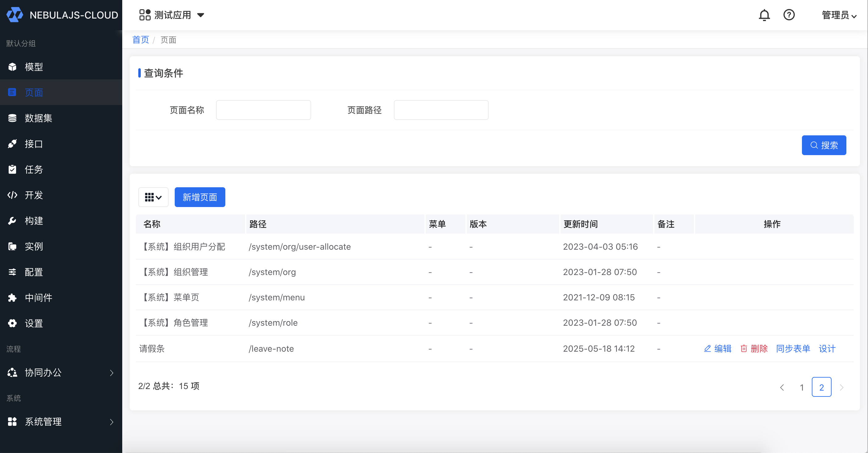Image resolution: width=868 pixels, height=453 pixels.
Task: Click the 新增页面 button
Action: [x=199, y=197]
